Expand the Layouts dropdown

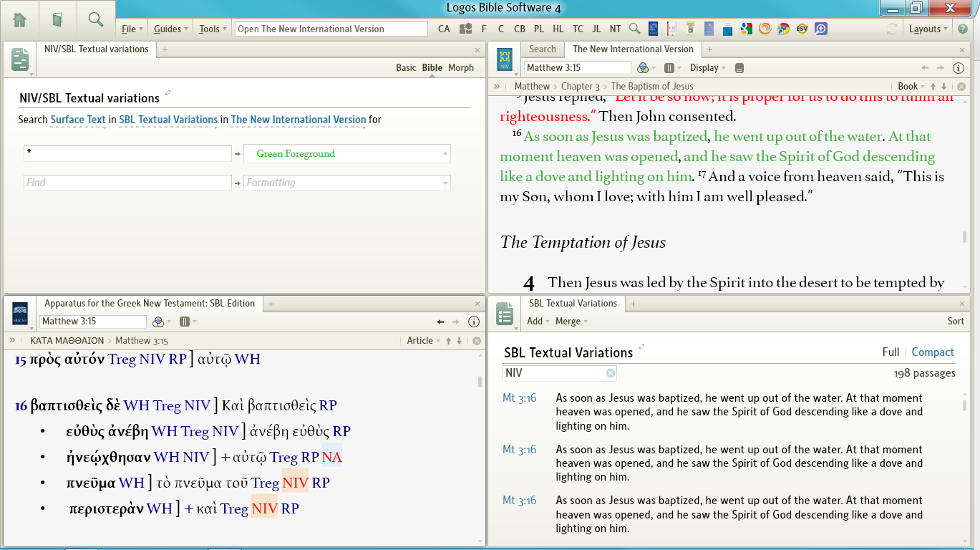[928, 29]
